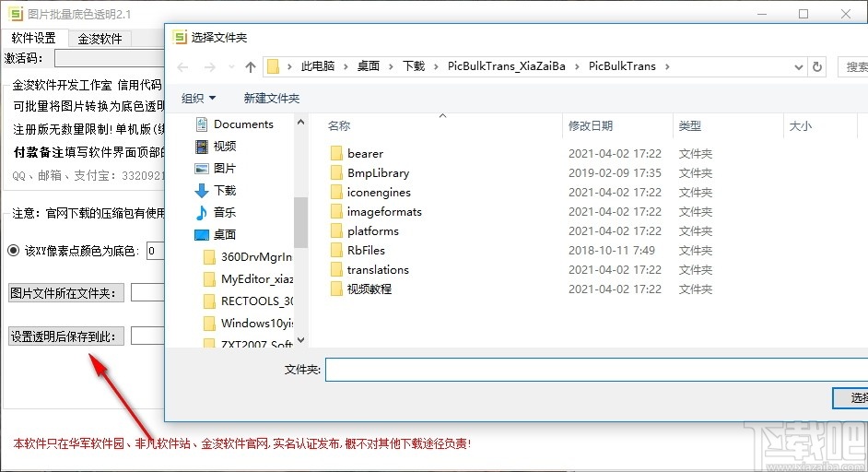Select the imageformats folder icon
Image resolution: width=868 pixels, height=472 pixels.
336,212
